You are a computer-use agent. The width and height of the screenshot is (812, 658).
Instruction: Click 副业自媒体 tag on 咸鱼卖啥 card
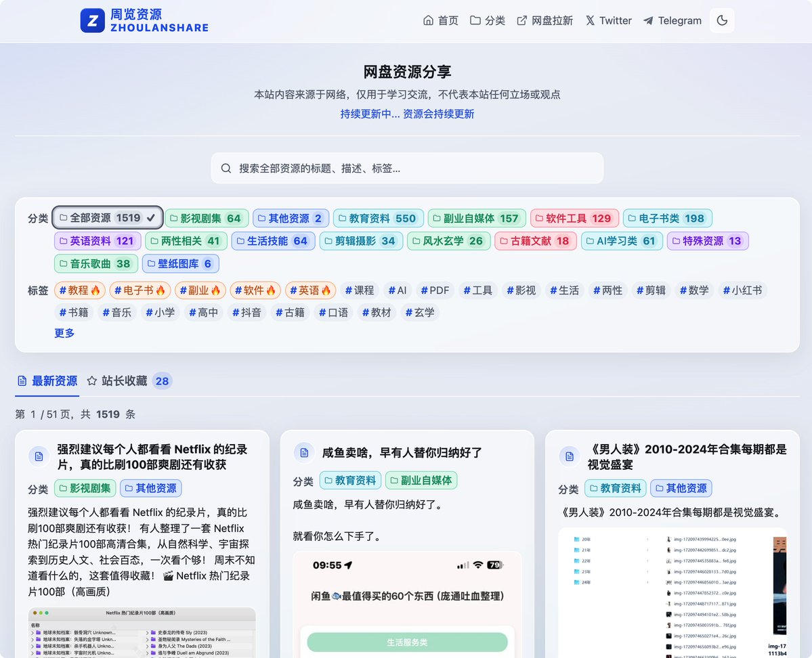pyautogui.click(x=421, y=481)
